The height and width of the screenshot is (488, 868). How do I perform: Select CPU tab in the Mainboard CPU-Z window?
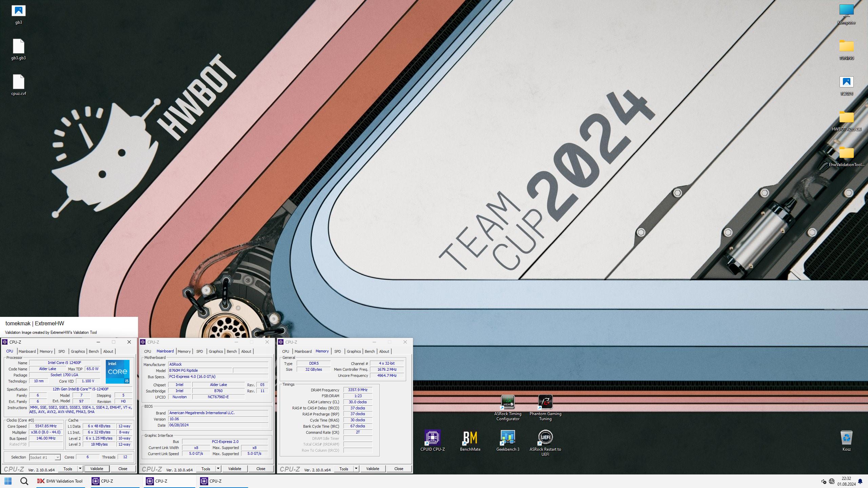[x=147, y=351]
